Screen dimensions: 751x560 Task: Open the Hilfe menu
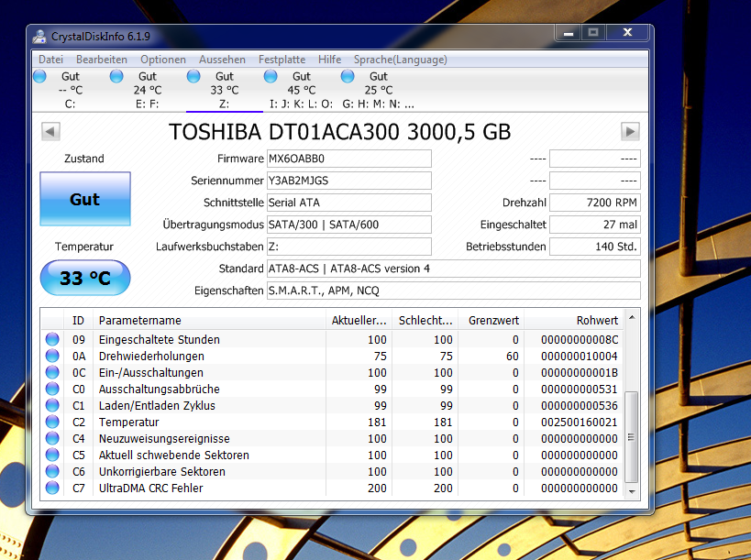click(329, 60)
